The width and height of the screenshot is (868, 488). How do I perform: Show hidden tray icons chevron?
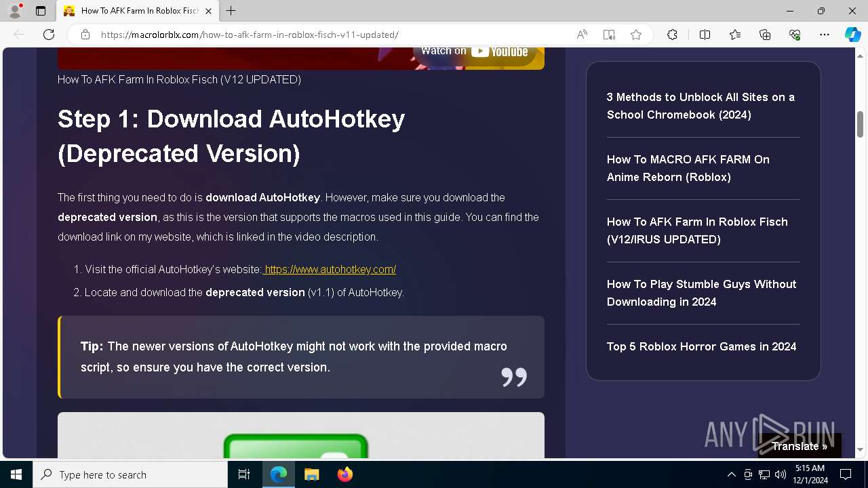coord(731,474)
